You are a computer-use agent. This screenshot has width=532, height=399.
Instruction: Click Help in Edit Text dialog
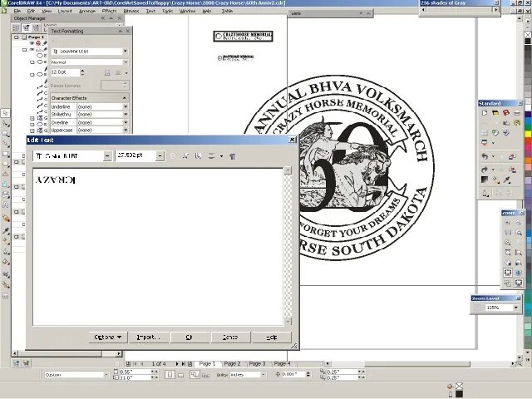tap(272, 337)
